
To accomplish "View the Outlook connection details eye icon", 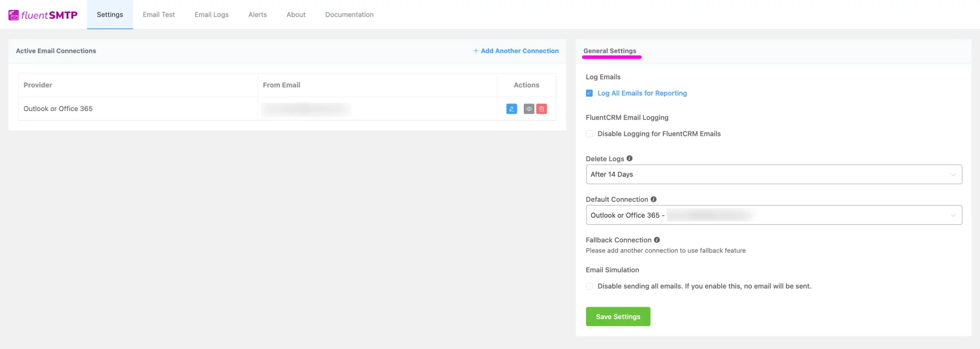I will click(x=529, y=109).
